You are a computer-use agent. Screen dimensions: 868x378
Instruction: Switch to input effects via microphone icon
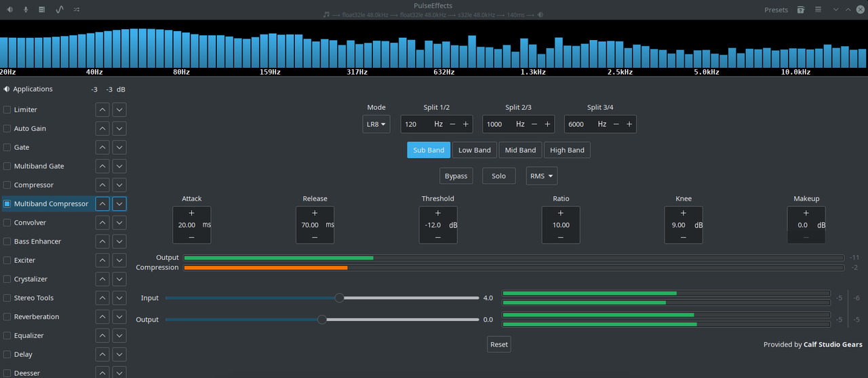[x=26, y=10]
